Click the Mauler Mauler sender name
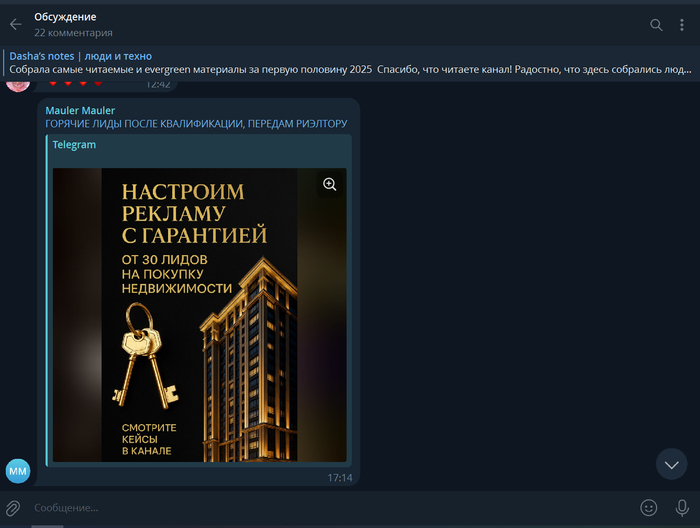This screenshot has width=700, height=528. 80,110
